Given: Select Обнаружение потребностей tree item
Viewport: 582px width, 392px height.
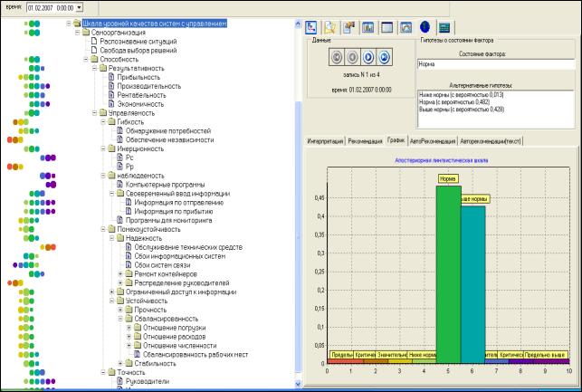Looking at the screenshot, I should click(x=168, y=130).
